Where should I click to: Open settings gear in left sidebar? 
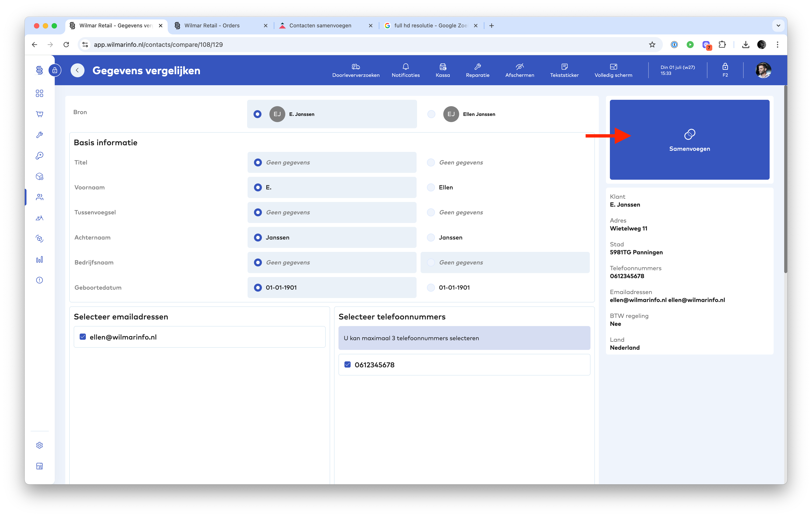[39, 445]
